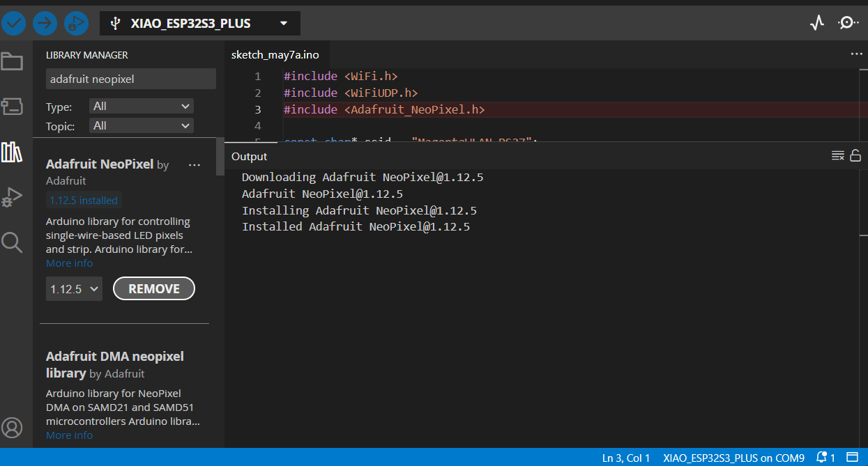Image resolution: width=868 pixels, height=466 pixels.
Task: Click the library search field showing adafruit neopixel
Action: [130, 78]
